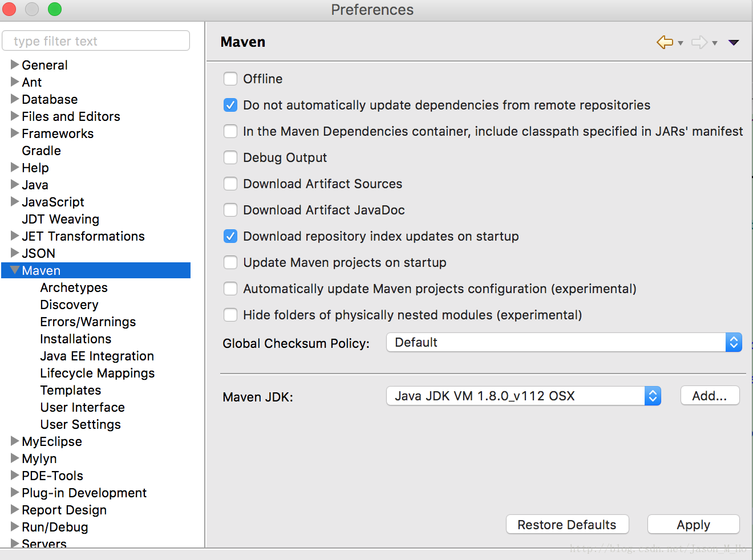
Task: Click the green maximize window button
Action: pos(55,9)
